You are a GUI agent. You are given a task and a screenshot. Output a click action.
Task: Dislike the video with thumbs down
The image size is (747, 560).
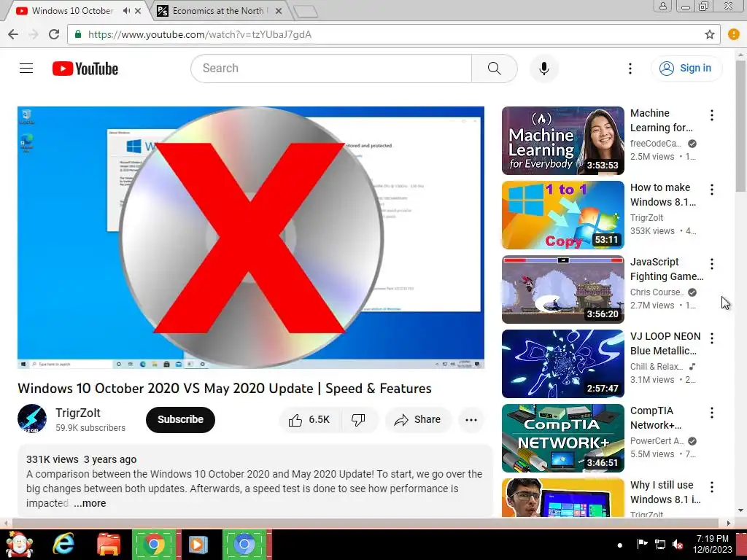[358, 419]
